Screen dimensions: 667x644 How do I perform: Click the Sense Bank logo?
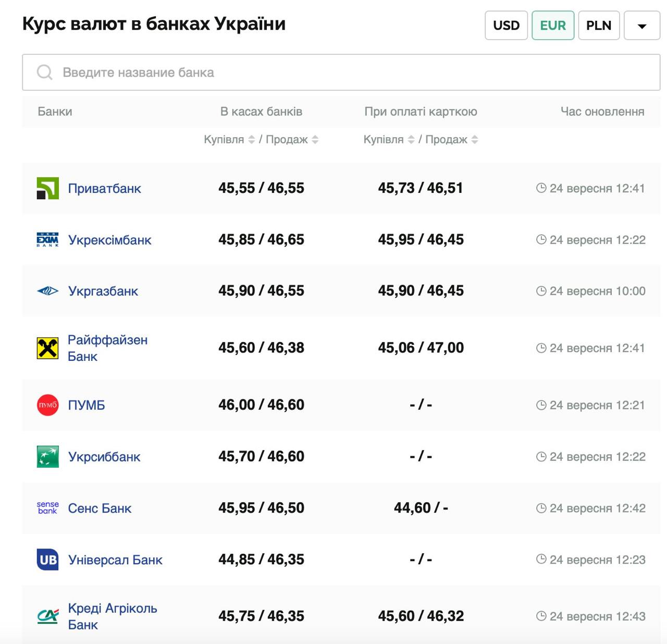coord(47,508)
